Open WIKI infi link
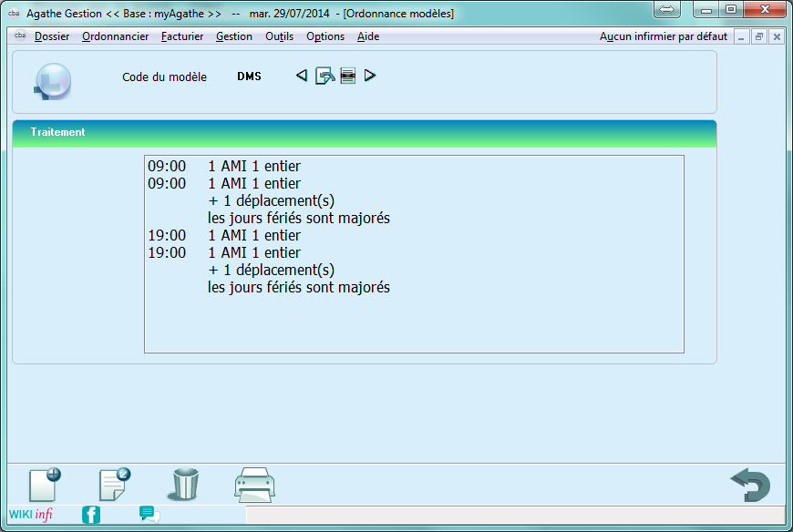 point(31,515)
